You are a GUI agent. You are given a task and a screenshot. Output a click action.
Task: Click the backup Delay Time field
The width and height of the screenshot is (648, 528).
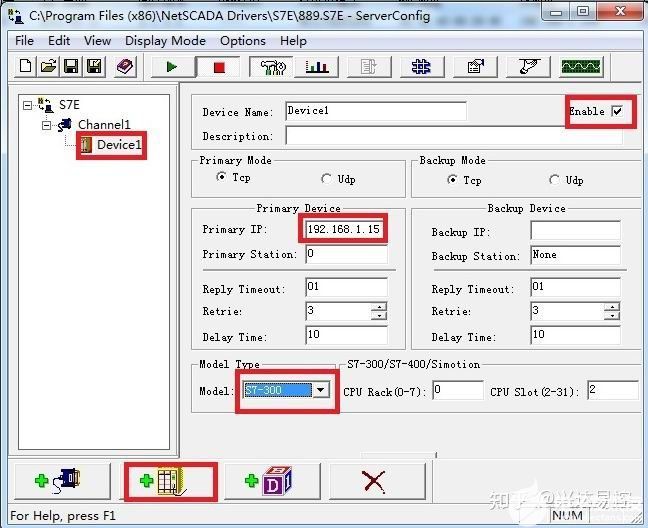[x=575, y=335]
